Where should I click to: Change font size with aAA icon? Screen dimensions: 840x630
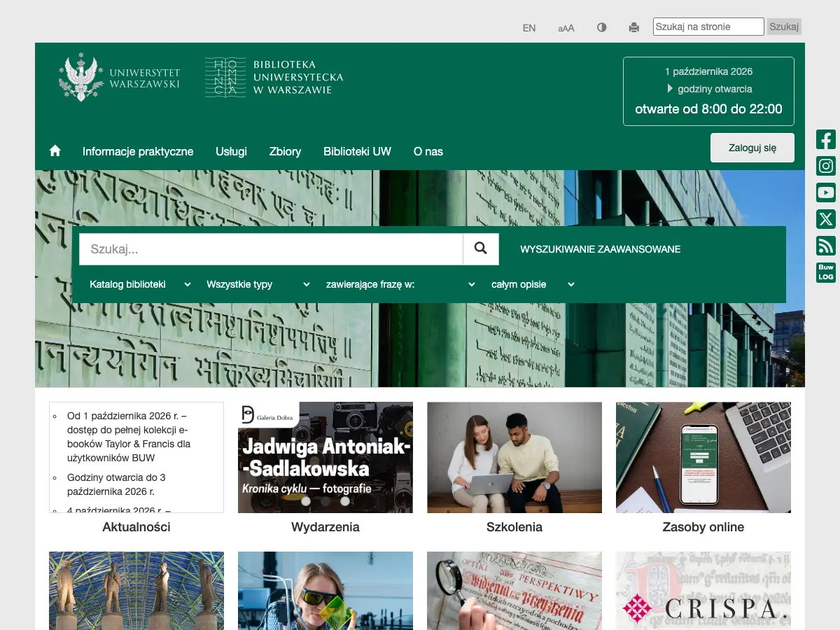point(566,28)
